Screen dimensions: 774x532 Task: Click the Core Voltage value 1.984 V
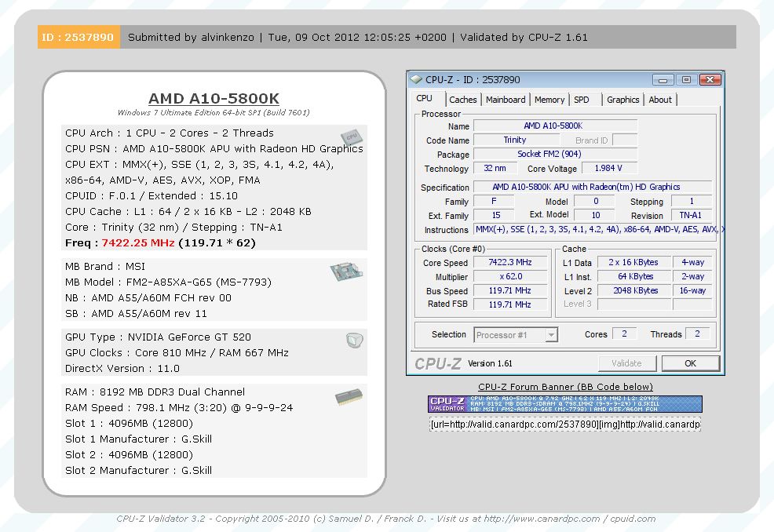pos(608,168)
